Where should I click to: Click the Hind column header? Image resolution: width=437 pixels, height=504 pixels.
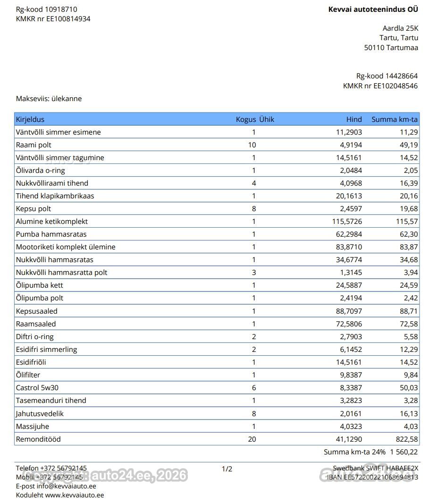point(354,119)
